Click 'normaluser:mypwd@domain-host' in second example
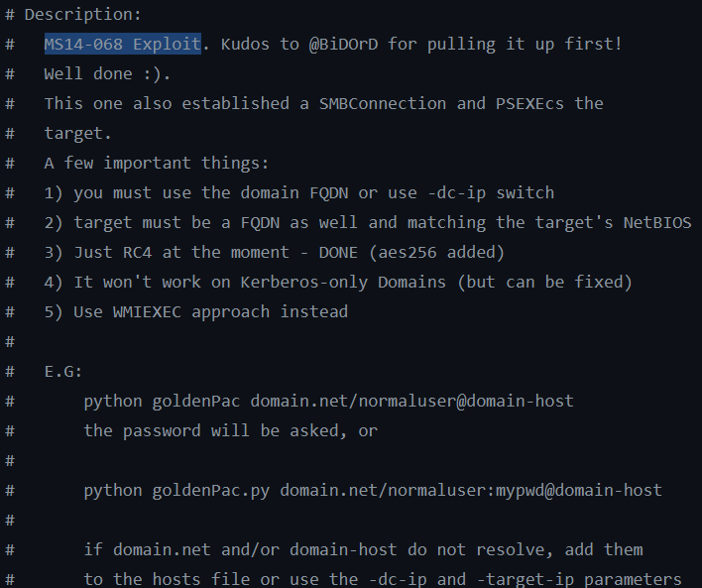The image size is (702, 588). tap(525, 491)
